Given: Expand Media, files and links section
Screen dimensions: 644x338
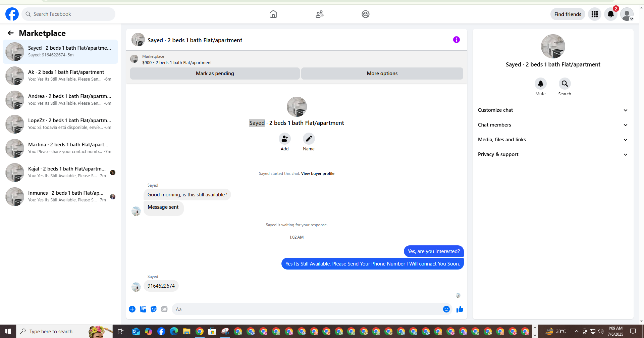Looking at the screenshot, I should (553, 140).
